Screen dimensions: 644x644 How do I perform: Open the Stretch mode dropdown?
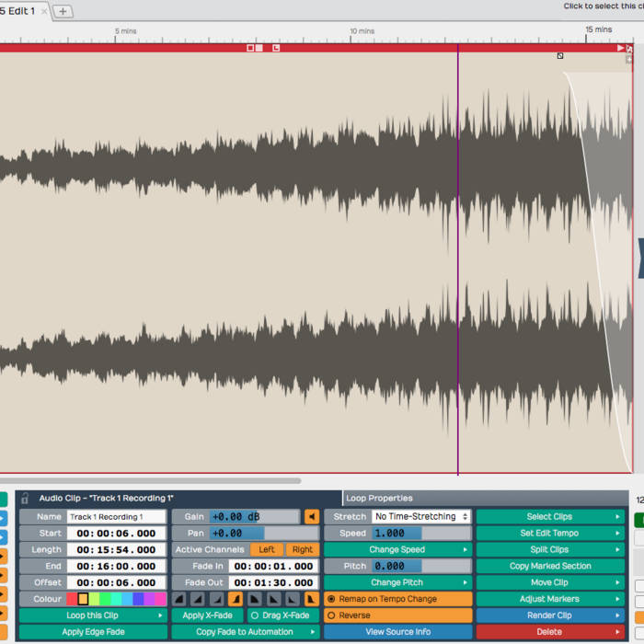[x=421, y=517]
